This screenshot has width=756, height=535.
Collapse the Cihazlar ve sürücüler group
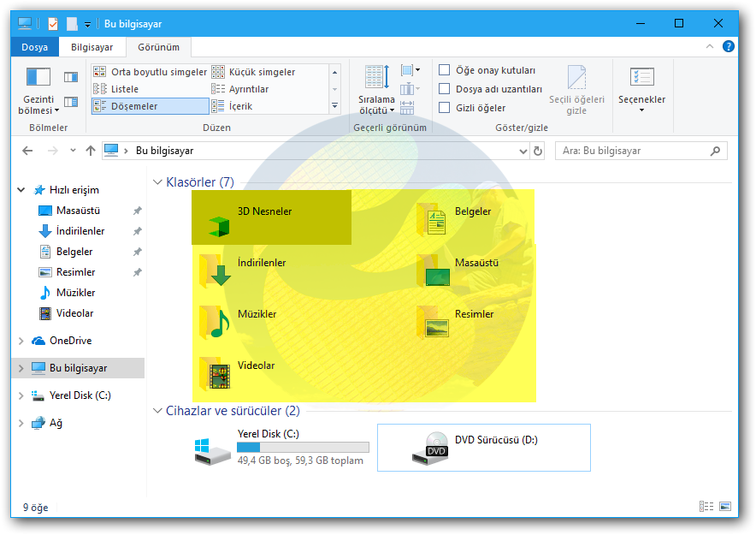157,411
